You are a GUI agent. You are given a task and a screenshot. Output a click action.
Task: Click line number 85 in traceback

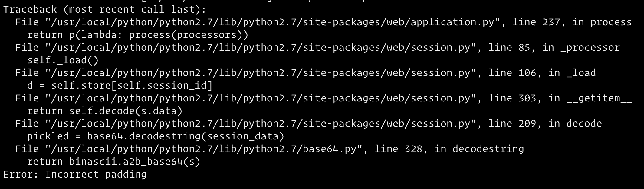pos(524,48)
